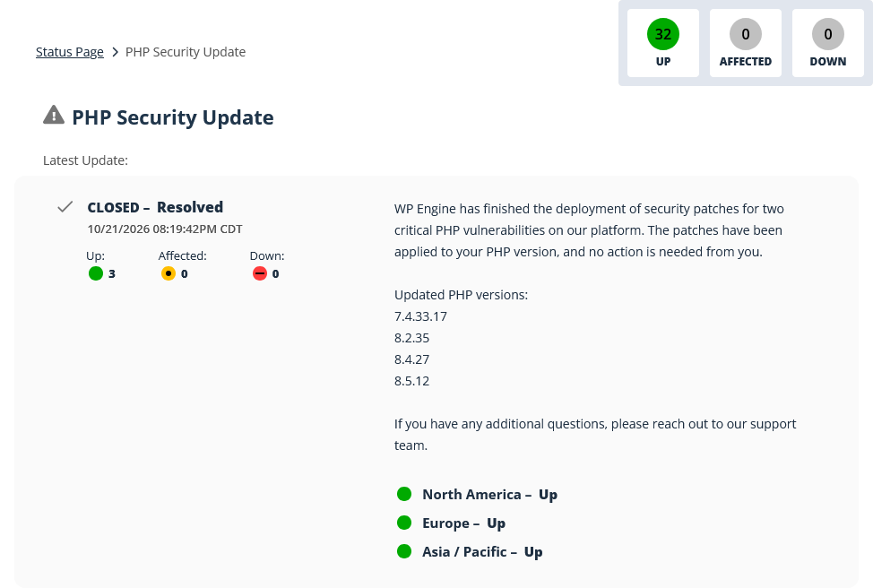873x588 pixels.
Task: Click the gray 0 AFFECTED circle
Action: [746, 35]
